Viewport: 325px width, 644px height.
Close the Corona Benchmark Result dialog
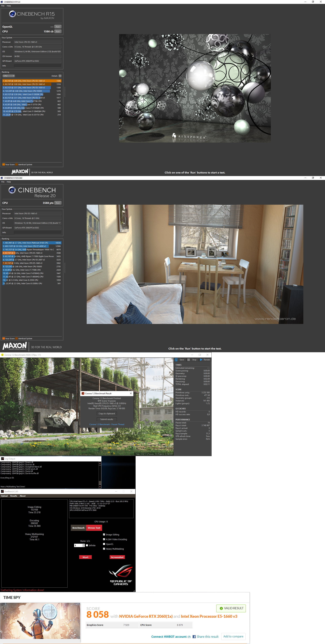pyautogui.click(x=131, y=394)
